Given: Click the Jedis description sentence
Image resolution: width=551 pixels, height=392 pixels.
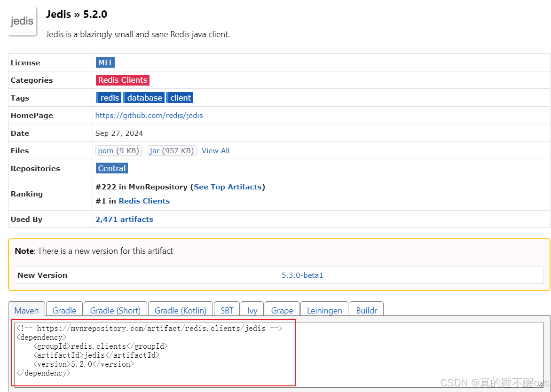Looking at the screenshot, I should [x=138, y=34].
